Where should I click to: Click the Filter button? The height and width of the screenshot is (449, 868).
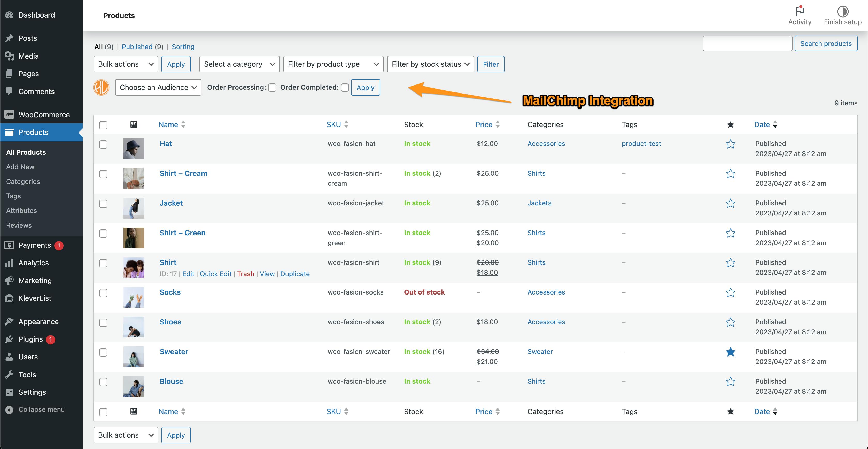click(x=491, y=64)
